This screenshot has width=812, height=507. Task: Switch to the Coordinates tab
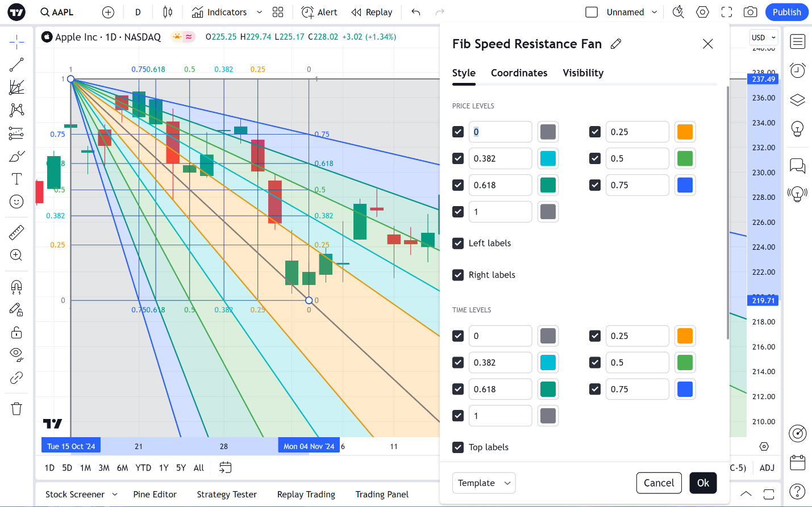click(x=519, y=73)
